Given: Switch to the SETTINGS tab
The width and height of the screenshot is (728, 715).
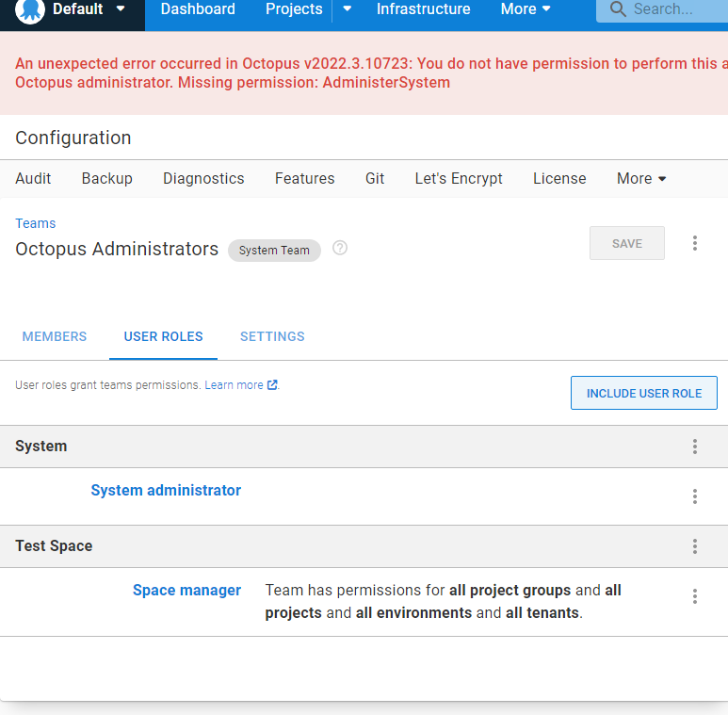Looking at the screenshot, I should [x=272, y=336].
